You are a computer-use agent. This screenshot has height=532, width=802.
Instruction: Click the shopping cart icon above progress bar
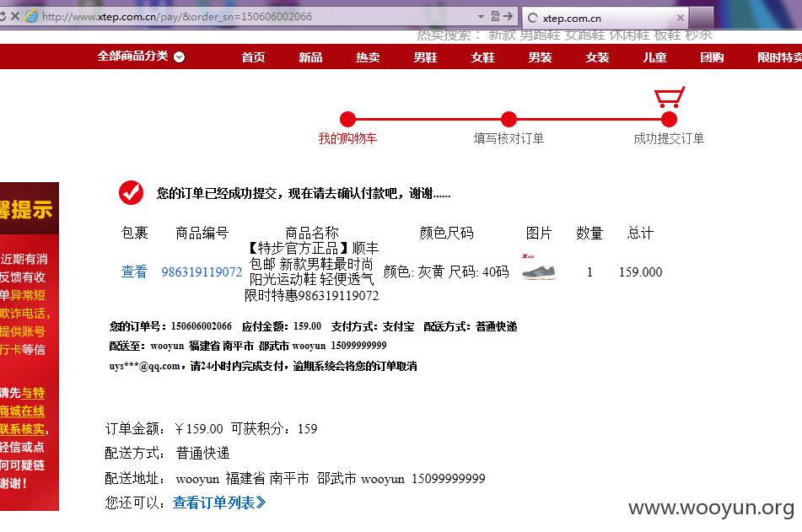coord(669,97)
